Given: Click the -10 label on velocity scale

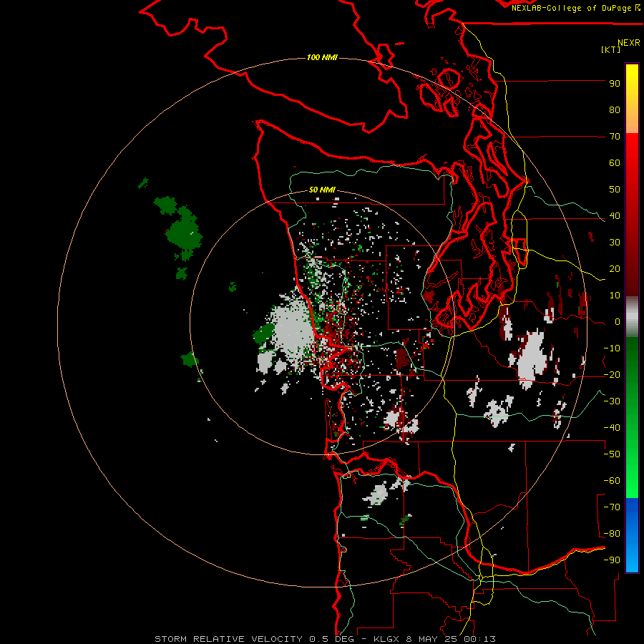Looking at the screenshot, I should tap(612, 348).
